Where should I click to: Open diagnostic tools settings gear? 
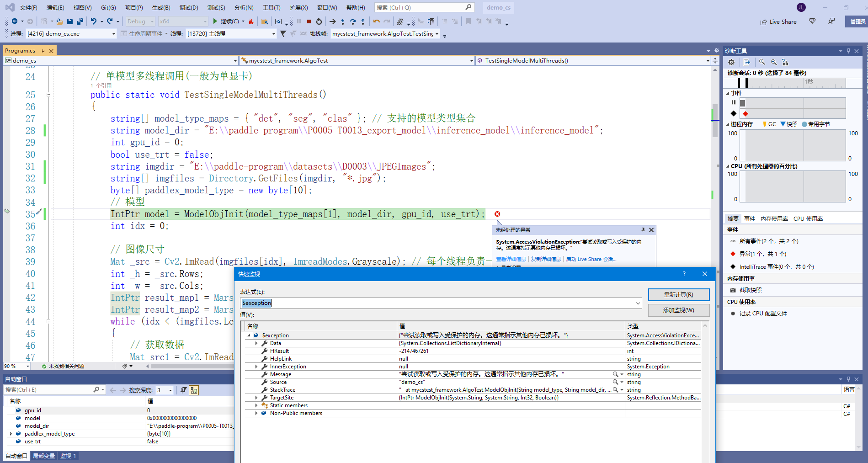point(731,62)
